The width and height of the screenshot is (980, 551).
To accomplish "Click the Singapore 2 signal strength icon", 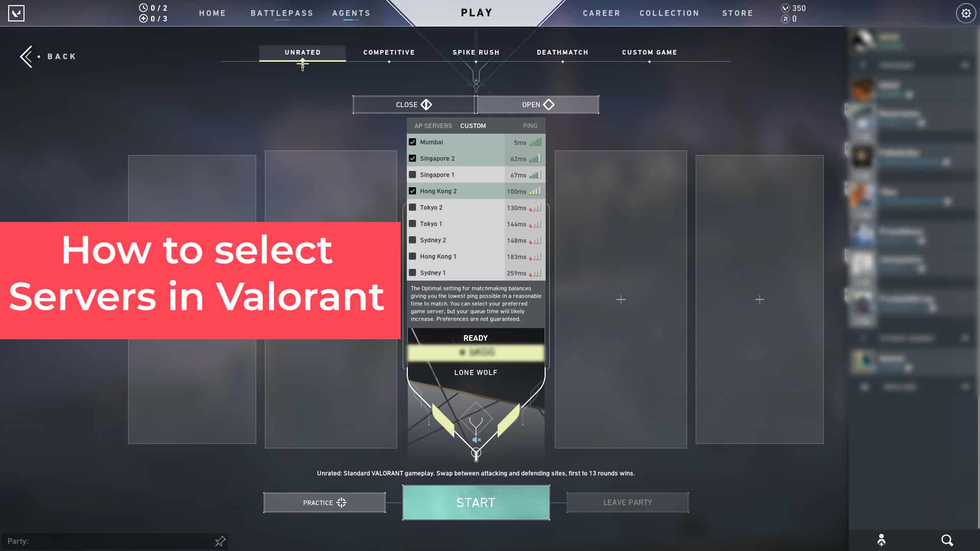I will point(536,158).
